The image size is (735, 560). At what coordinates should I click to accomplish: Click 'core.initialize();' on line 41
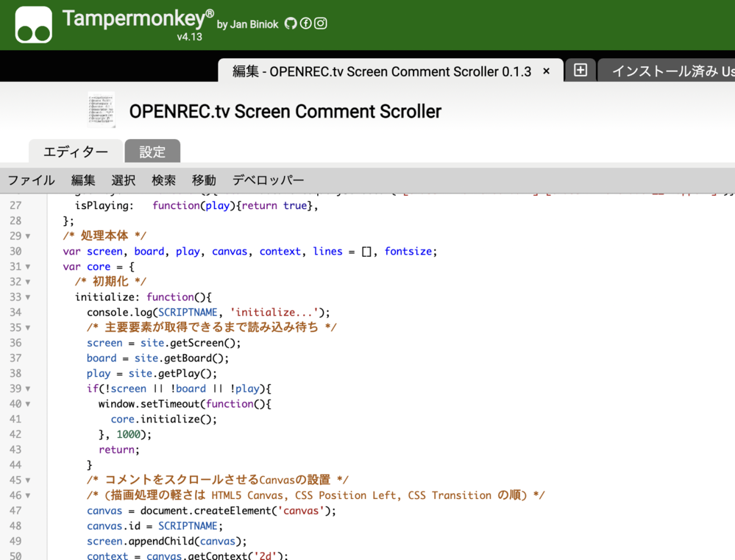pos(164,419)
